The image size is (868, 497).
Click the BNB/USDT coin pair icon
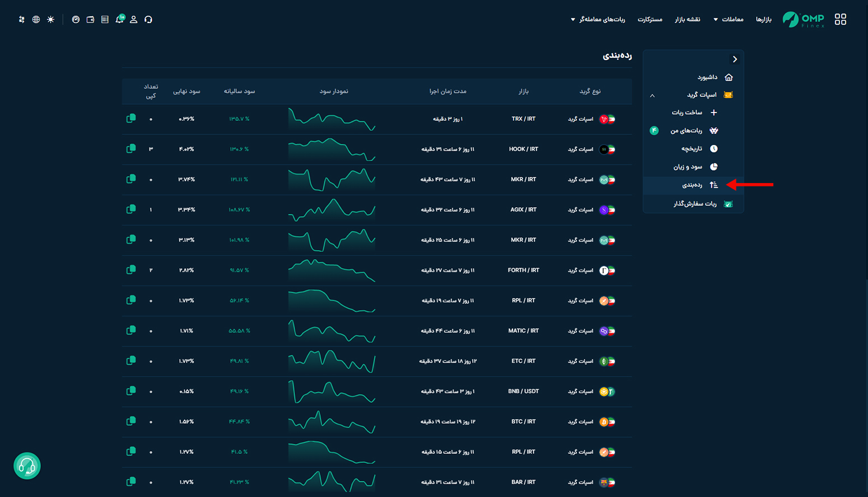[607, 392]
